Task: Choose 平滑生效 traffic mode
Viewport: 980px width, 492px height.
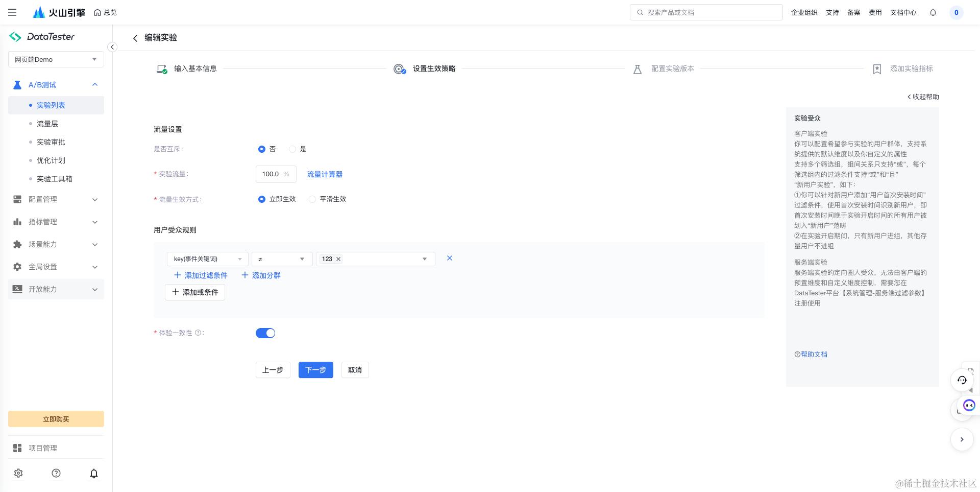Action: point(312,199)
